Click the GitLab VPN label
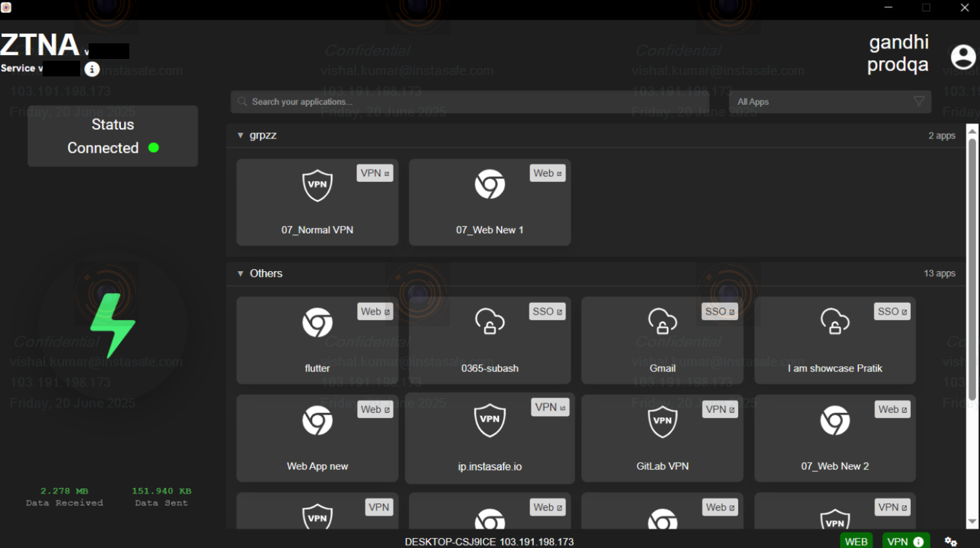The height and width of the screenshot is (548, 980). [x=663, y=466]
